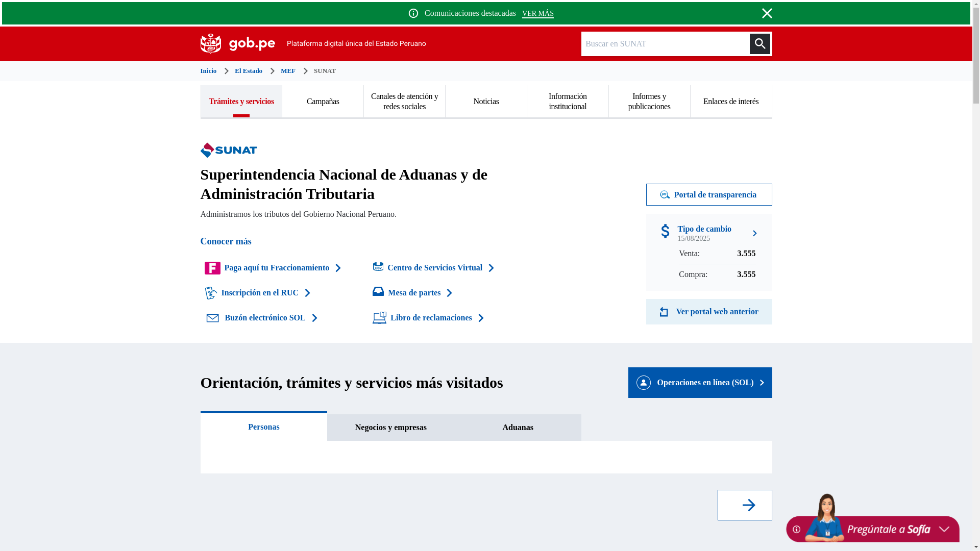Image resolution: width=980 pixels, height=551 pixels.
Task: Click the SUNAT logo
Action: point(229,150)
